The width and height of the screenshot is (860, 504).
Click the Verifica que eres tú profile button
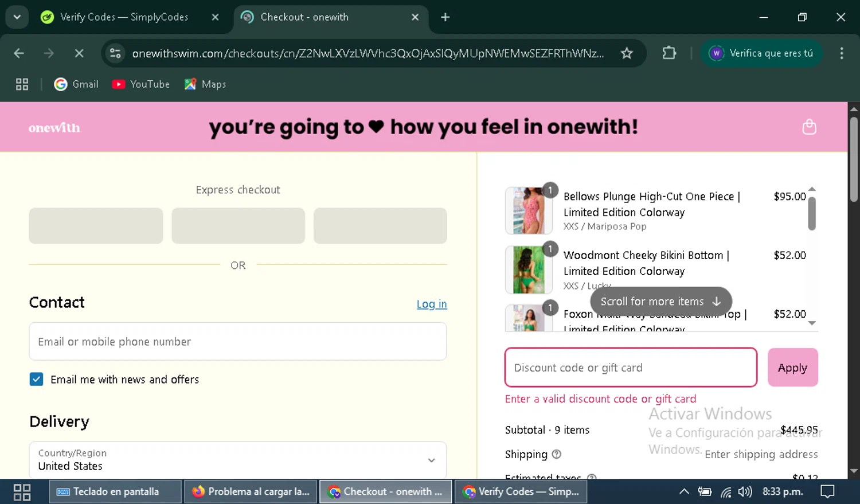point(761,53)
